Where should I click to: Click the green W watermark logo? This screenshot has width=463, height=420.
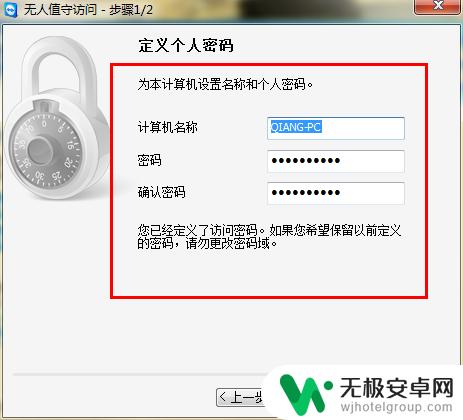(305, 395)
